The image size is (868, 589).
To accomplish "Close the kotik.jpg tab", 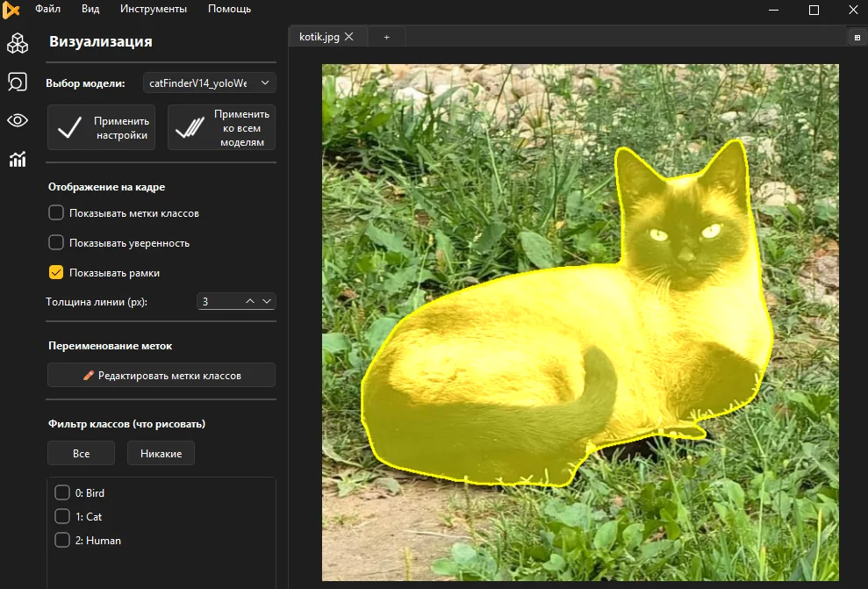I will [348, 37].
